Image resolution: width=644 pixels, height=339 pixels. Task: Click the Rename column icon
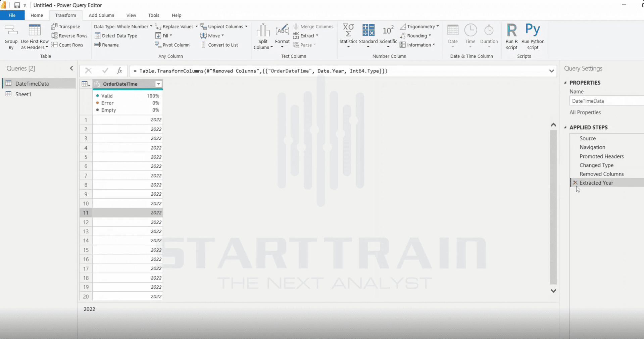click(98, 45)
